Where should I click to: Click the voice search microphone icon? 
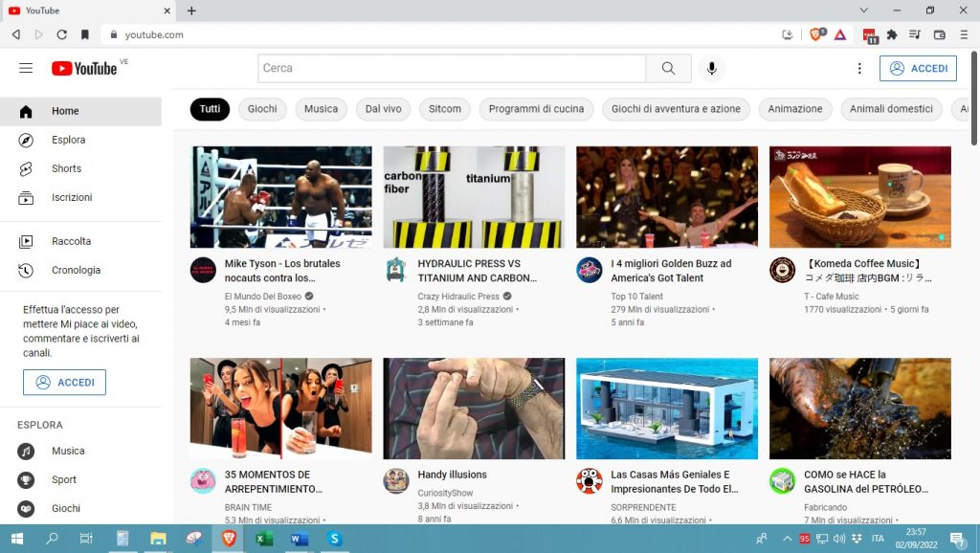click(711, 68)
